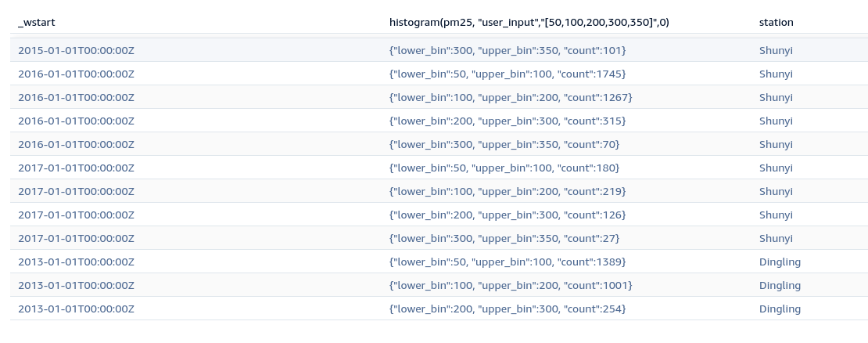Click the _wstart column header
Screen dimensions: 868x343
click(x=36, y=23)
